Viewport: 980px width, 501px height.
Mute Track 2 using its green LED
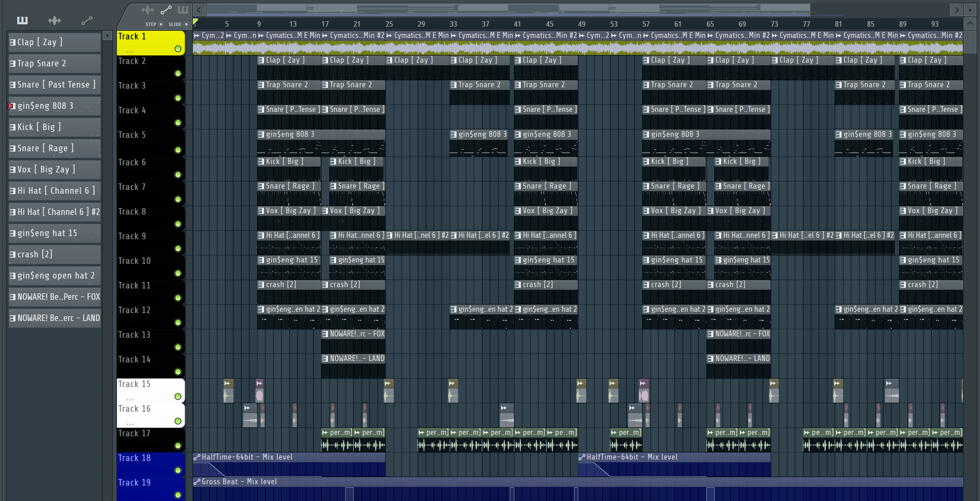point(178,74)
